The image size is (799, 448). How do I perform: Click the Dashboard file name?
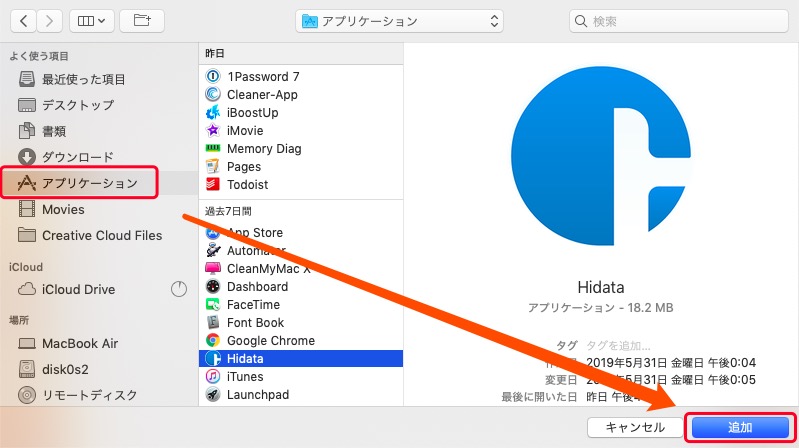[x=257, y=286]
